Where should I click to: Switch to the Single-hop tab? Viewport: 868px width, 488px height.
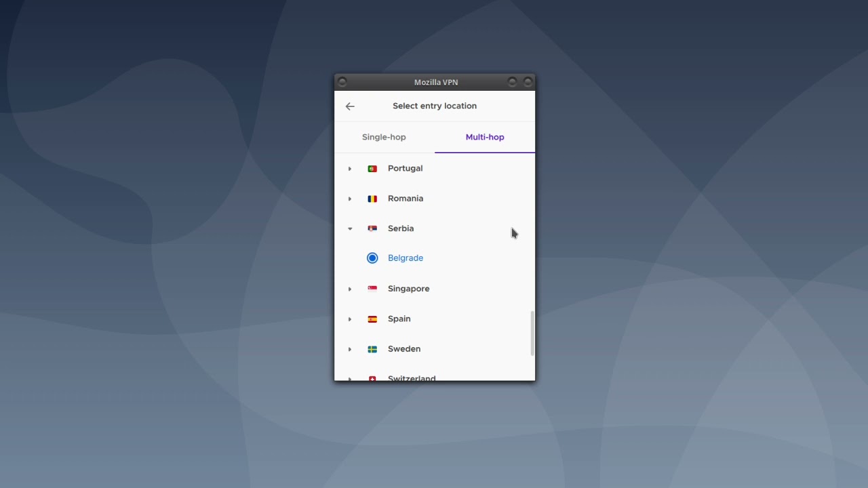(x=384, y=137)
